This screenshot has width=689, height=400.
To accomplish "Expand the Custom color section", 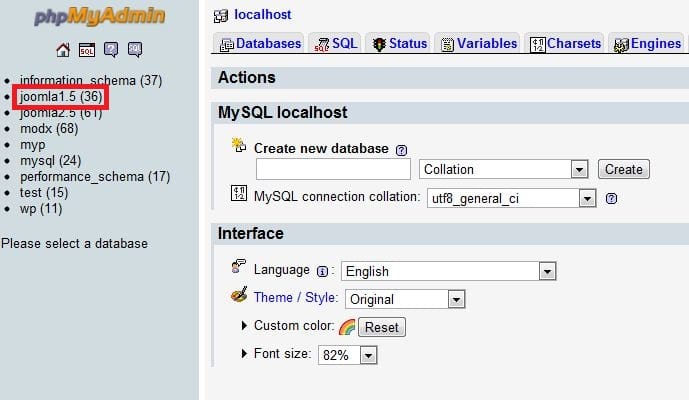I will pos(244,326).
